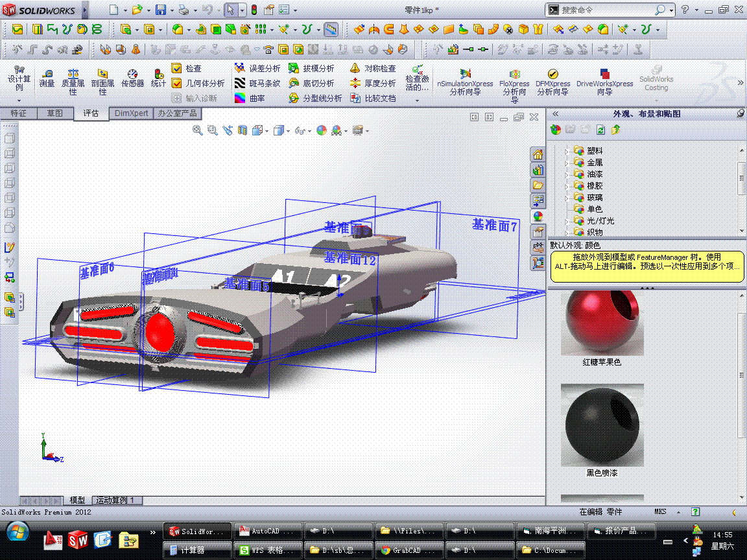This screenshot has width=747, height=560.
Task: Click the 对称检查 (Symmetry Check) icon
Action: [355, 69]
